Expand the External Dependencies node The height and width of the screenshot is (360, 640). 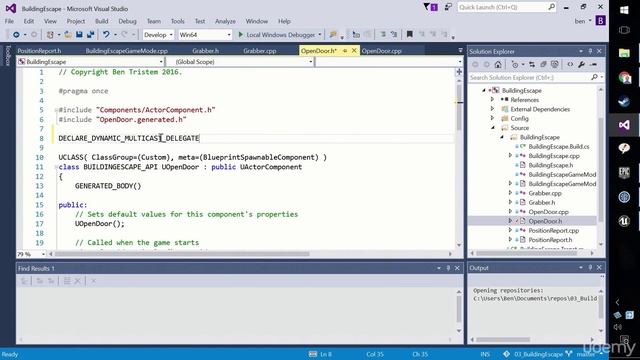[x=492, y=109]
